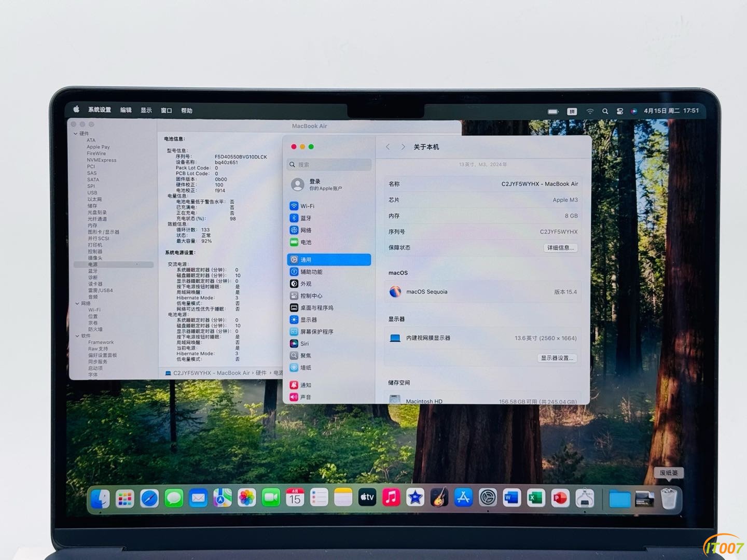Viewport: 747px width, 560px height.
Task: Open Finder from the Dock
Action: (x=100, y=499)
